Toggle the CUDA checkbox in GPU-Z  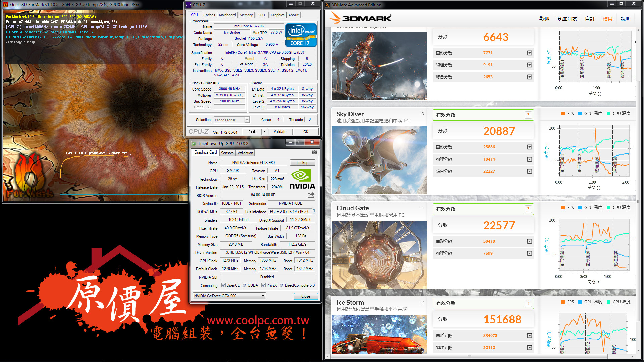pos(245,285)
